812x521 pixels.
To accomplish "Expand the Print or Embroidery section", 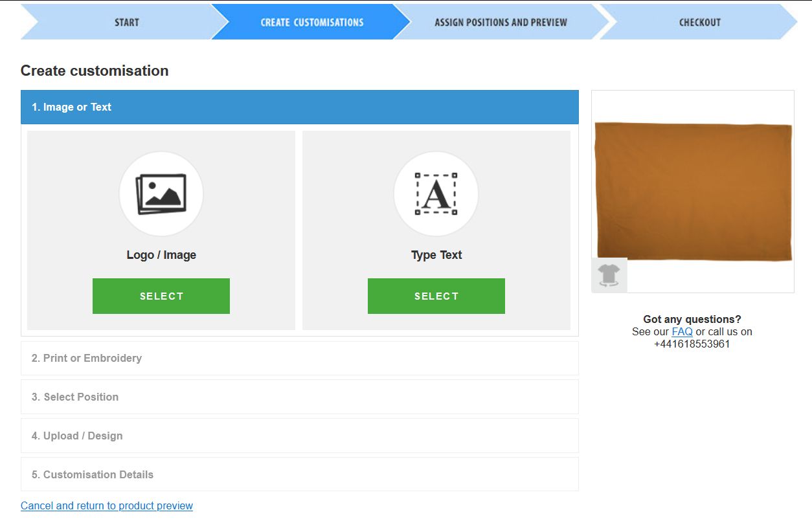I will 299,358.
